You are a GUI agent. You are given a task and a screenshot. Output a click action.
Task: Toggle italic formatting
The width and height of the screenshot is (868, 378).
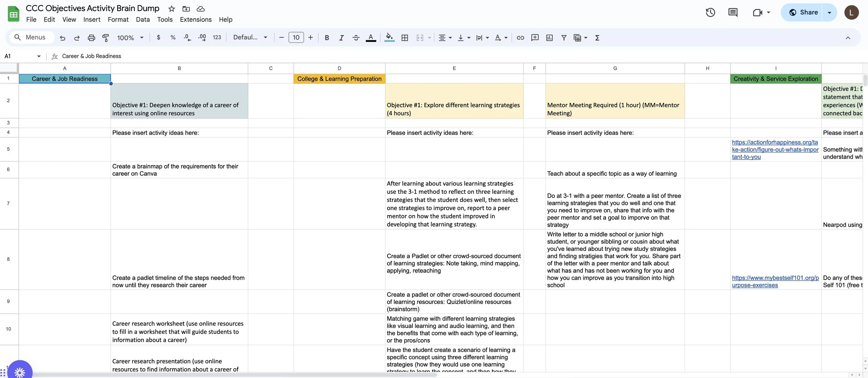pyautogui.click(x=341, y=38)
